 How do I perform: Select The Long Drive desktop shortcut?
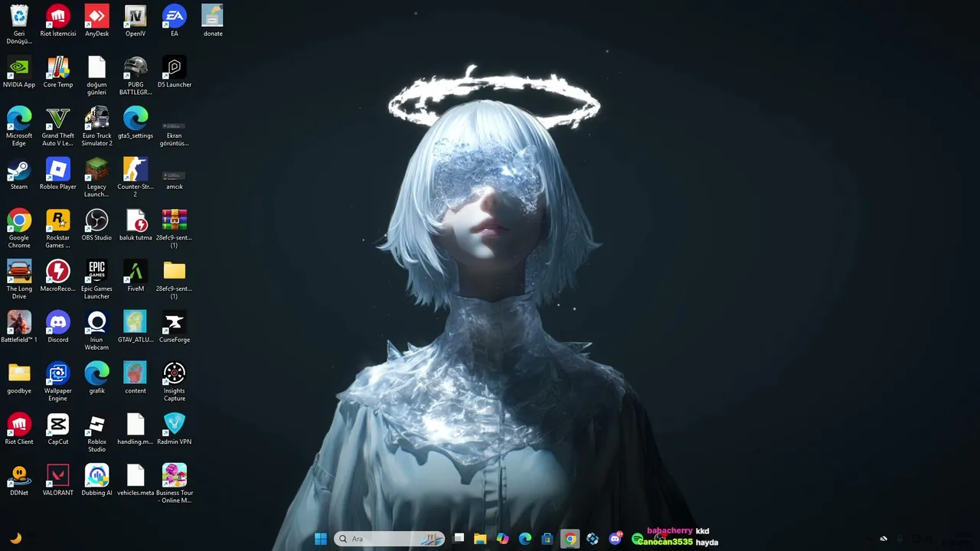pos(19,272)
